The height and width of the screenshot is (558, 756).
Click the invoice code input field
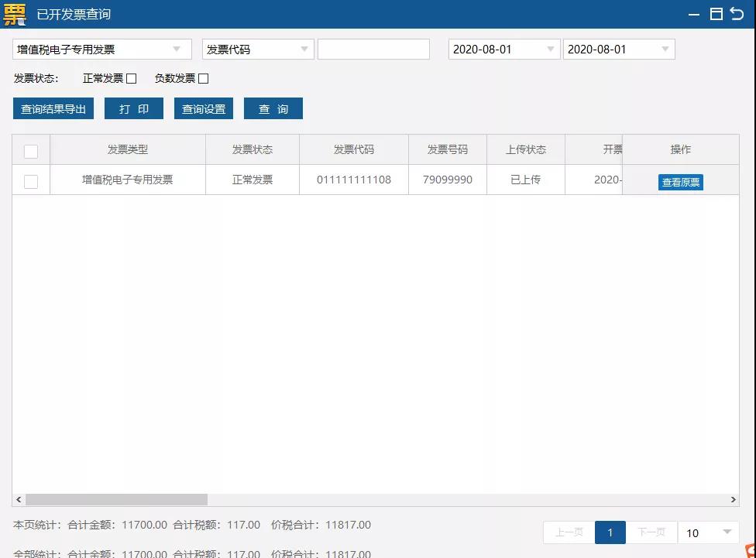click(373, 48)
